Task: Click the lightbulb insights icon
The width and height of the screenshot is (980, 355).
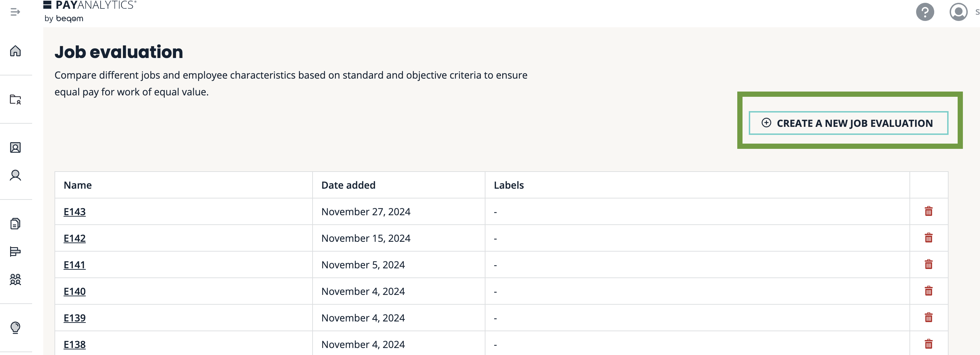Action: point(15,328)
